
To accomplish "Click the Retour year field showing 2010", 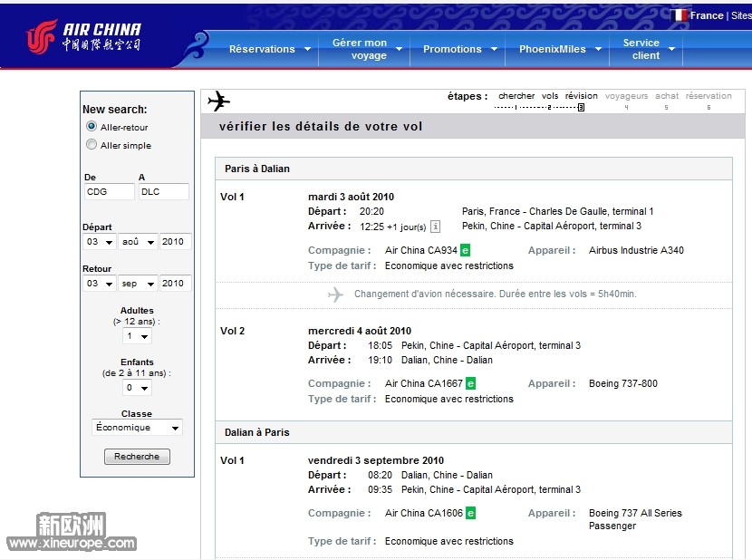I will pyautogui.click(x=175, y=284).
